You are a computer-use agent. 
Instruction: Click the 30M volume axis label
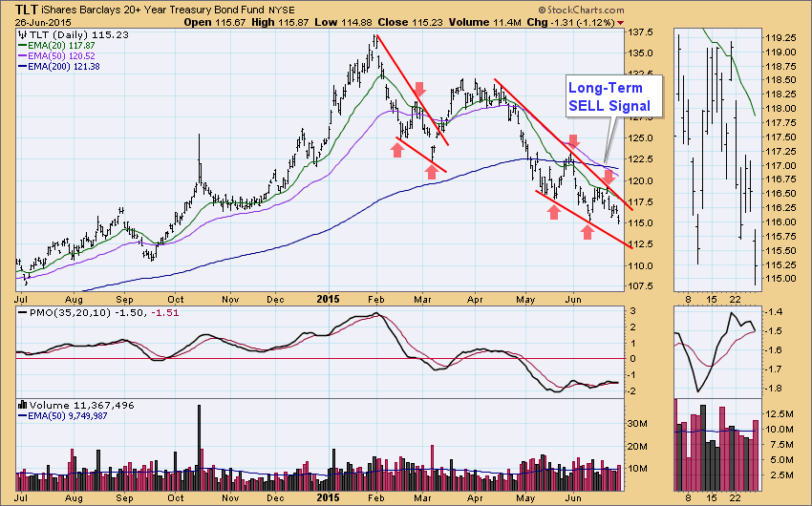coord(637,423)
